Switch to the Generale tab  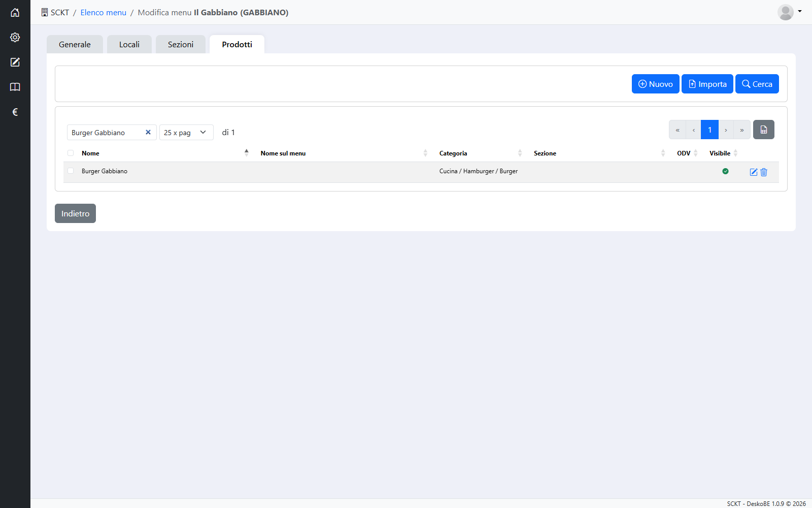(x=75, y=44)
